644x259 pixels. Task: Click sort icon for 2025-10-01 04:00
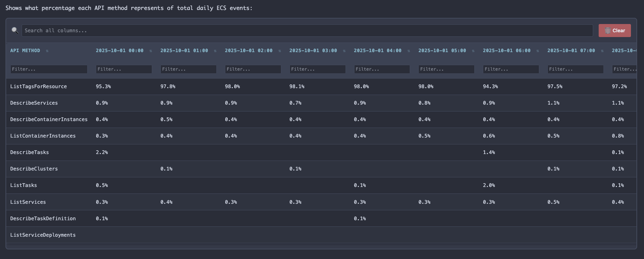(x=409, y=51)
